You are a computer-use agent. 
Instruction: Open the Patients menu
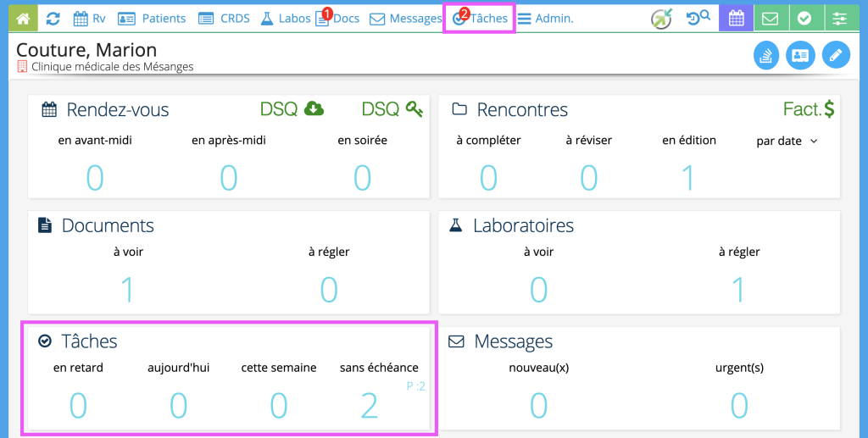pos(151,19)
